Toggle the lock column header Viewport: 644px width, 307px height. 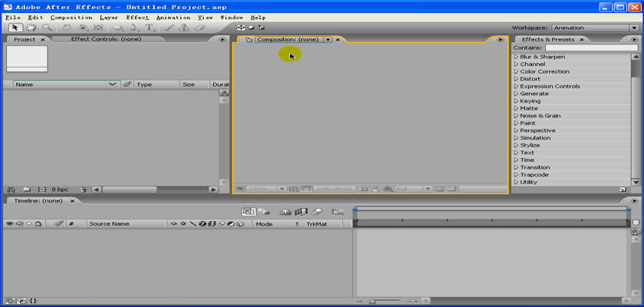pos(38,224)
